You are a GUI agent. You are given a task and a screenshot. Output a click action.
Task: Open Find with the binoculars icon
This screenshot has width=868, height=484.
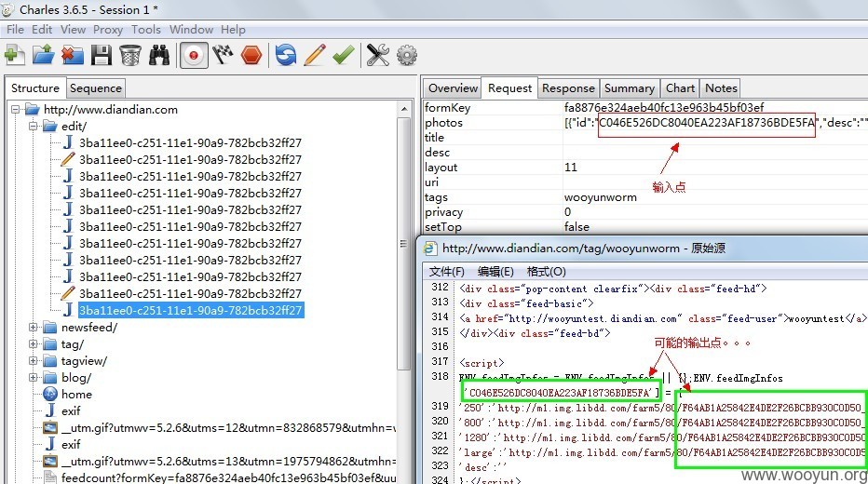click(x=159, y=55)
